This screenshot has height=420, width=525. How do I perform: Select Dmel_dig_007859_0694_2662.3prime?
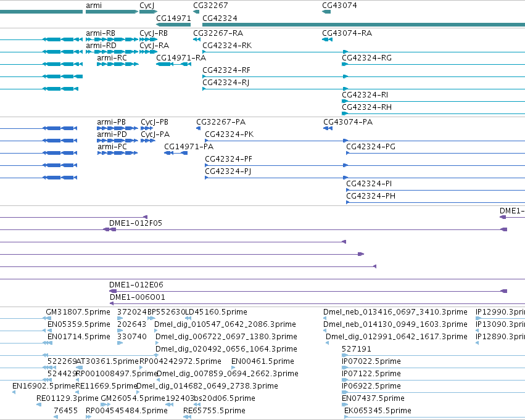click(228, 374)
